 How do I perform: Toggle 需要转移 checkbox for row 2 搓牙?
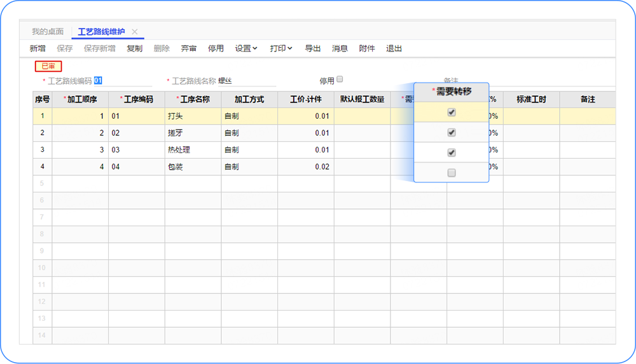click(x=452, y=133)
